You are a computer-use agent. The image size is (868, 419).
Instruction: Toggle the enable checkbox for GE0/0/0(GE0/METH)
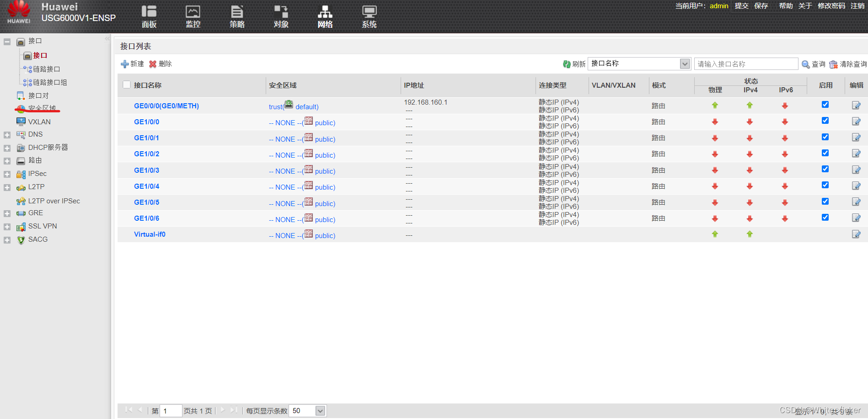[825, 105]
